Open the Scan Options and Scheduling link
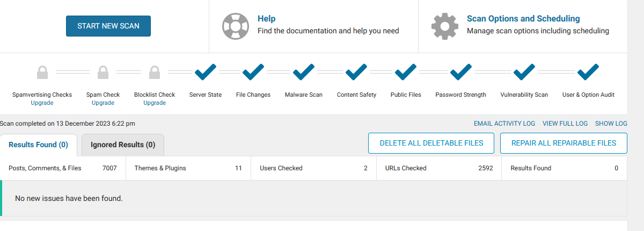Screen dimensions: 644x231 pos(523,19)
